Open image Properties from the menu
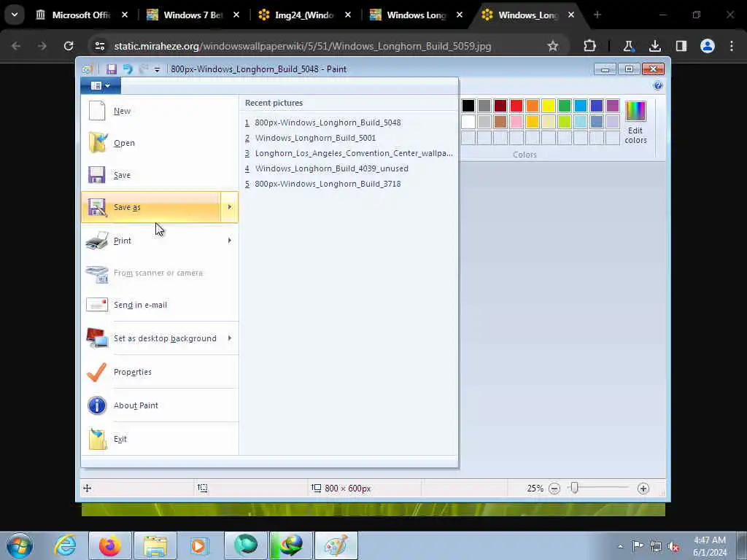This screenshot has width=747, height=560. 160,372
